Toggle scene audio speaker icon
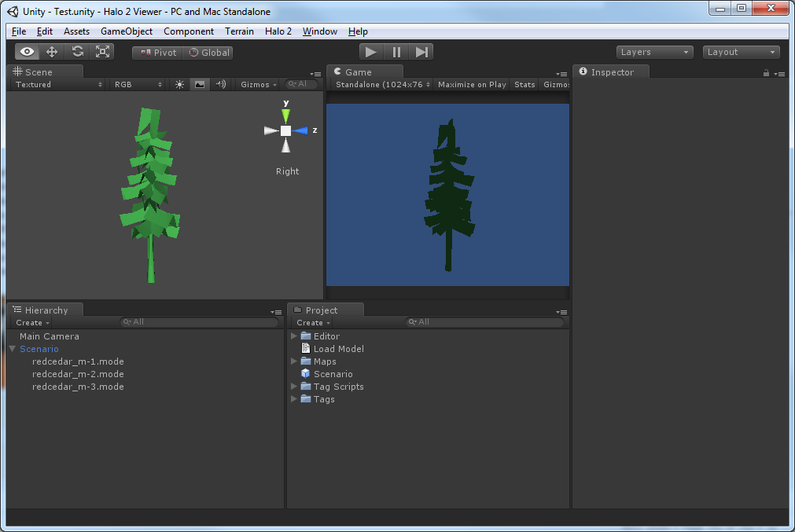This screenshot has height=532, width=795. (221, 85)
